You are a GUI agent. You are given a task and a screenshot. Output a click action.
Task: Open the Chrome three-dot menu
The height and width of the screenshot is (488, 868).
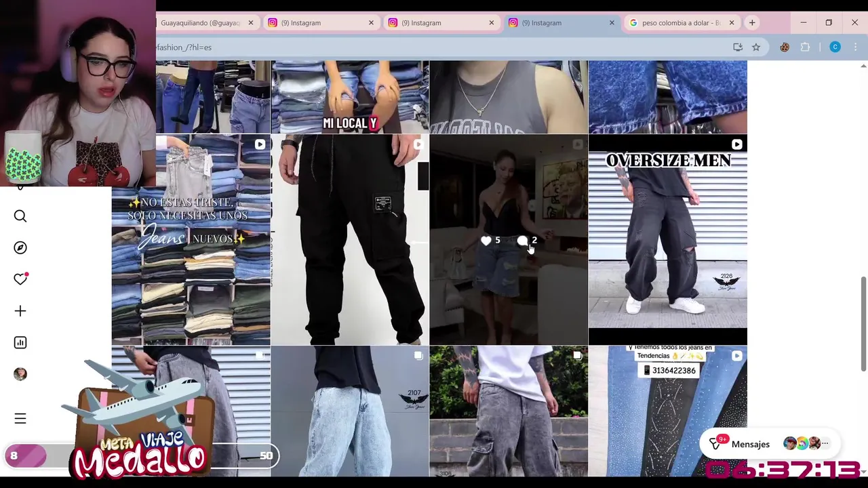855,47
